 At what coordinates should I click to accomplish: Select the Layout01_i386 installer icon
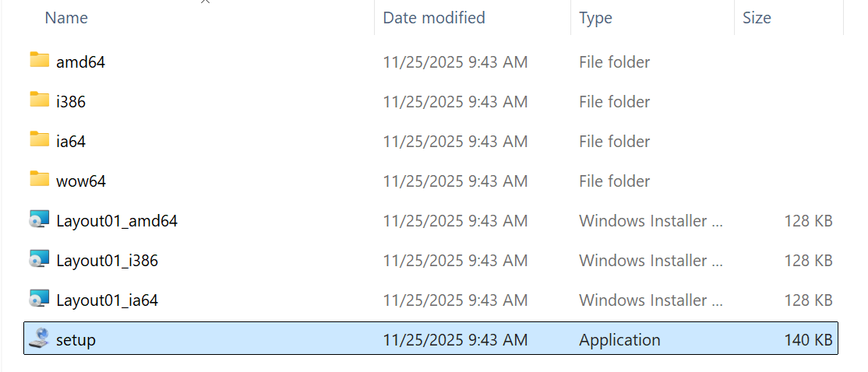(x=40, y=260)
